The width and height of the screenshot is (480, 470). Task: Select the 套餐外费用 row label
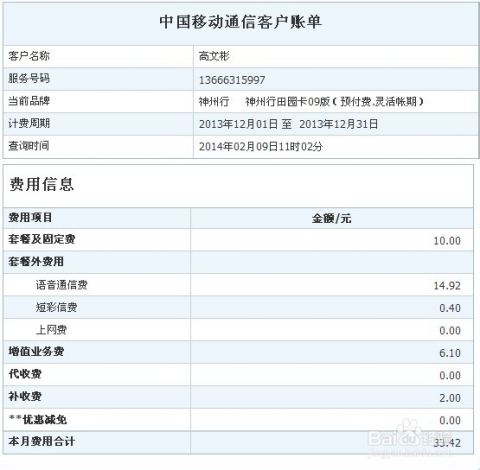point(36,262)
